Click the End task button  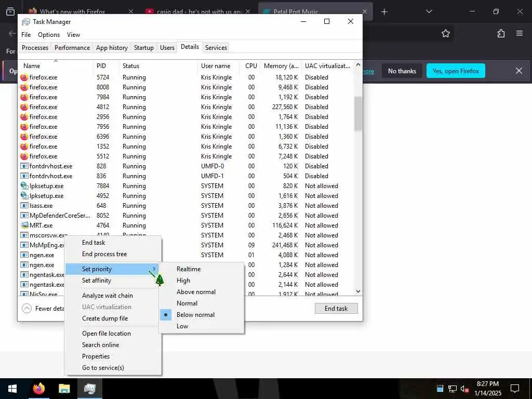tap(336, 309)
